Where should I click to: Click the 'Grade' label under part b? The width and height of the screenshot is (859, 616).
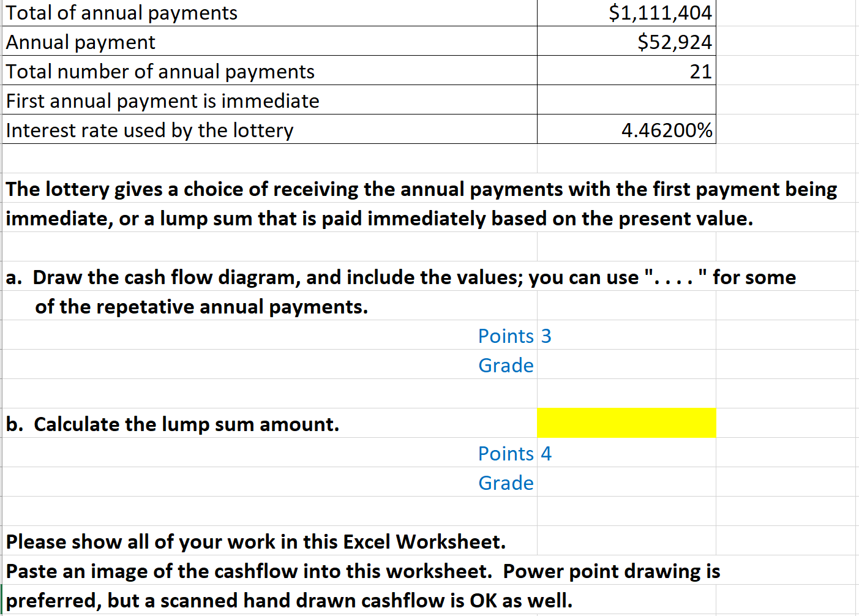[x=506, y=483]
